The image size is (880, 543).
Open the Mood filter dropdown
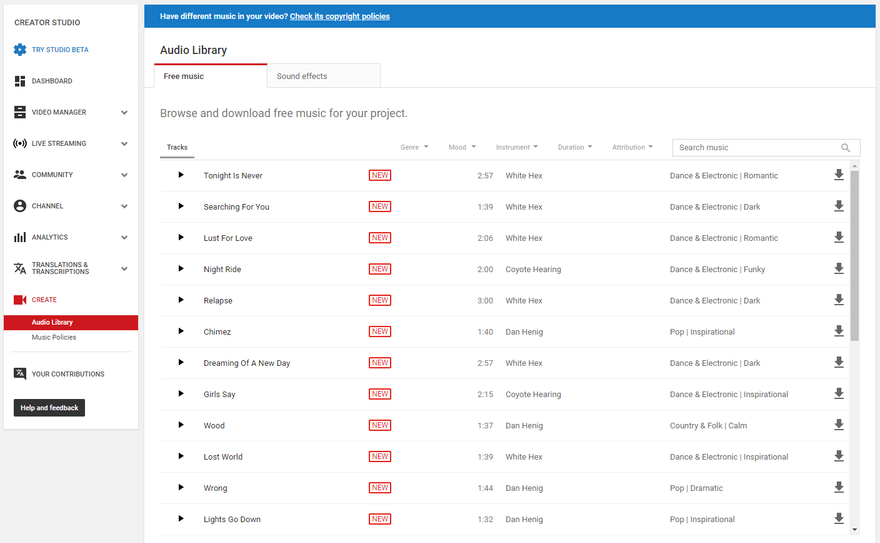click(x=462, y=147)
